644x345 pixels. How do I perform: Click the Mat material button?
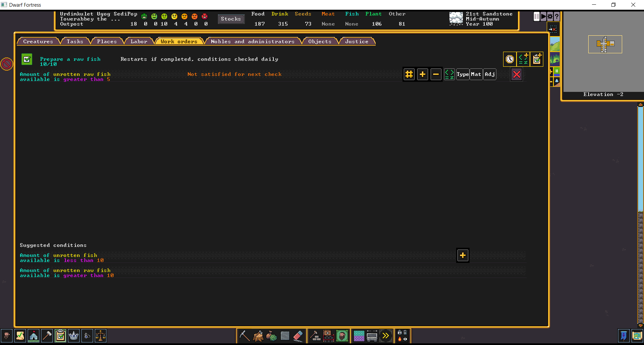click(x=476, y=74)
